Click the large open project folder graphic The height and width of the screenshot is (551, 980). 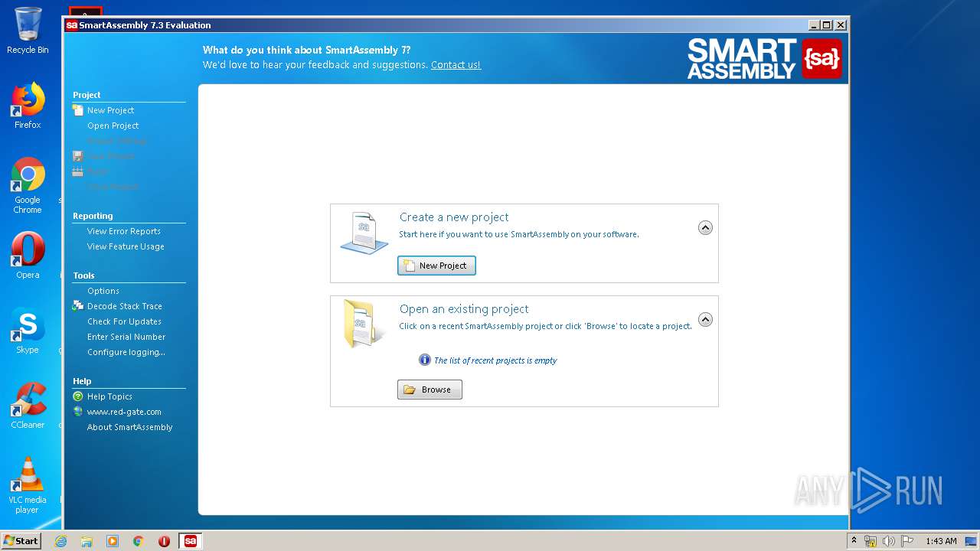pyautogui.click(x=364, y=324)
